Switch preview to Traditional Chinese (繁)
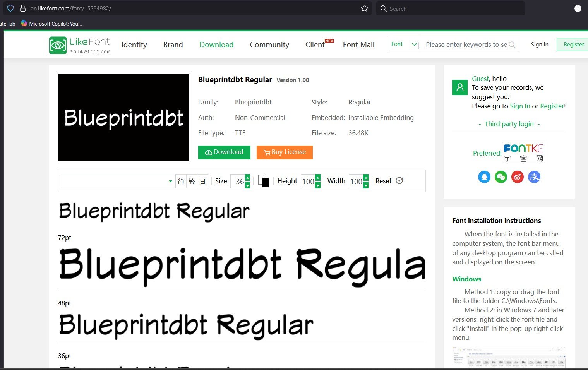 [192, 181]
